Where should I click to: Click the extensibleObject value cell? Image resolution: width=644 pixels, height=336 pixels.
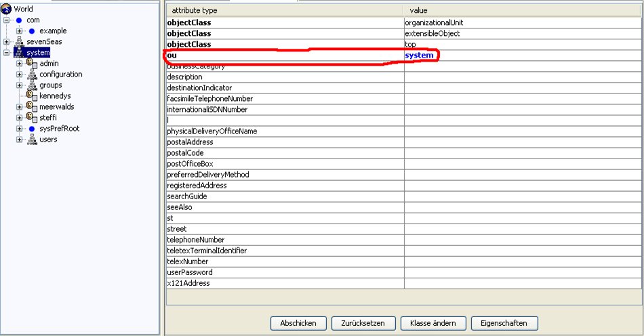point(523,34)
